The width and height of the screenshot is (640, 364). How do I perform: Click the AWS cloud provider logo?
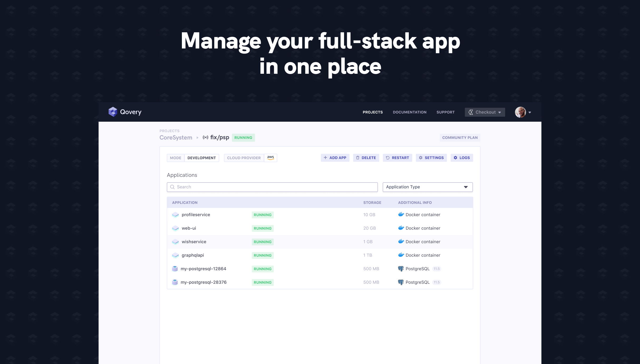(x=270, y=158)
